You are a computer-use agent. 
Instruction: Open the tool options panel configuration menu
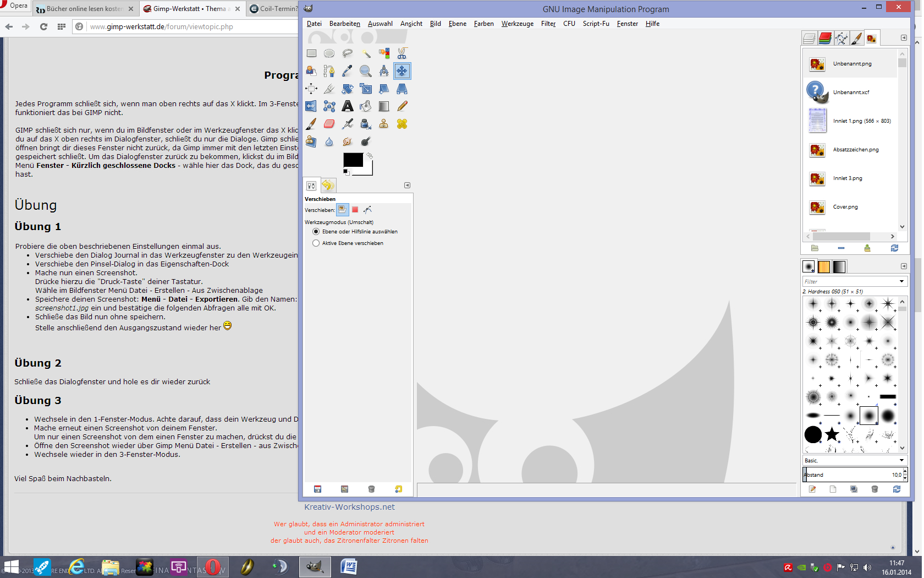click(x=407, y=186)
